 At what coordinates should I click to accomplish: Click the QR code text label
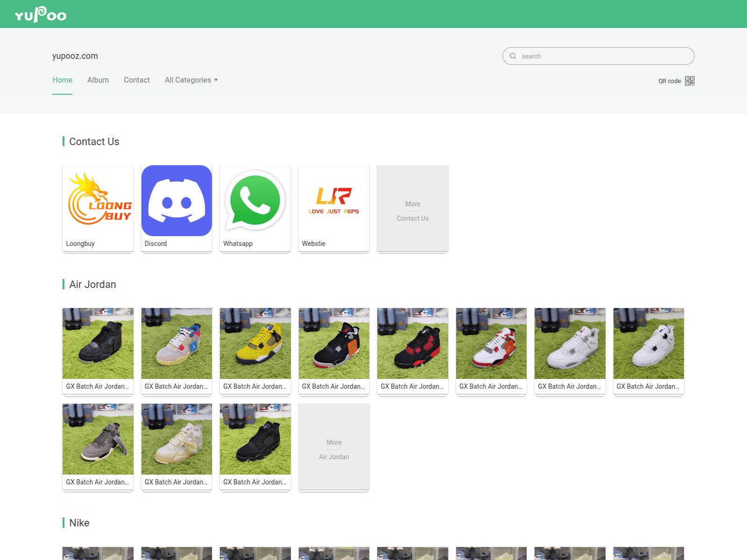coord(669,81)
